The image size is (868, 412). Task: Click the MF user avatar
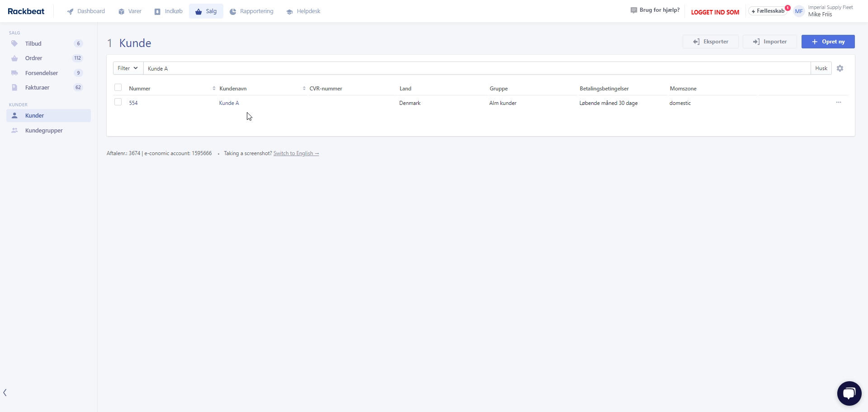799,11
